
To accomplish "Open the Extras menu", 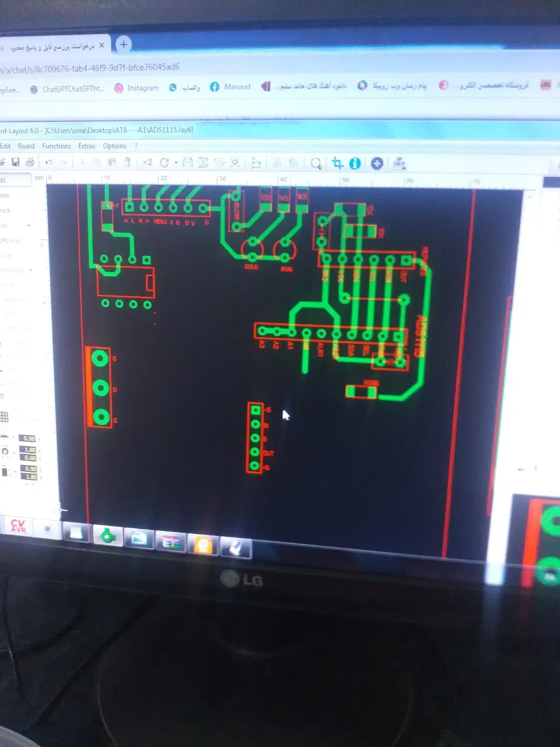I will [87, 146].
